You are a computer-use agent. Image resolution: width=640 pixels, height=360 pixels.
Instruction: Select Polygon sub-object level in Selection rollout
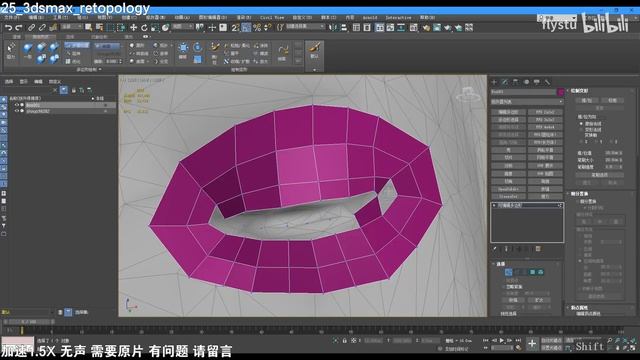click(532, 272)
